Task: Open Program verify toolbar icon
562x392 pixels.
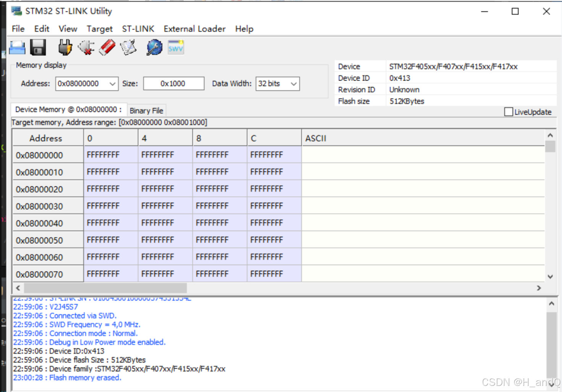Action: coord(128,48)
